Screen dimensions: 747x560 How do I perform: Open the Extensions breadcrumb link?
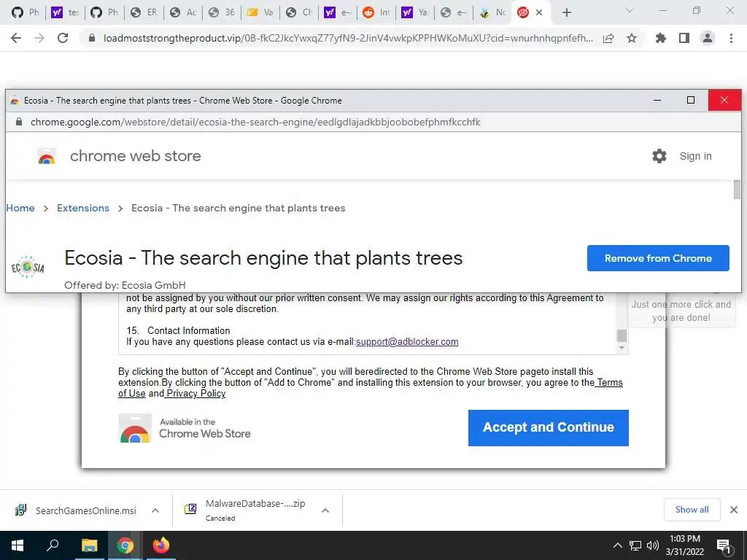pos(83,208)
